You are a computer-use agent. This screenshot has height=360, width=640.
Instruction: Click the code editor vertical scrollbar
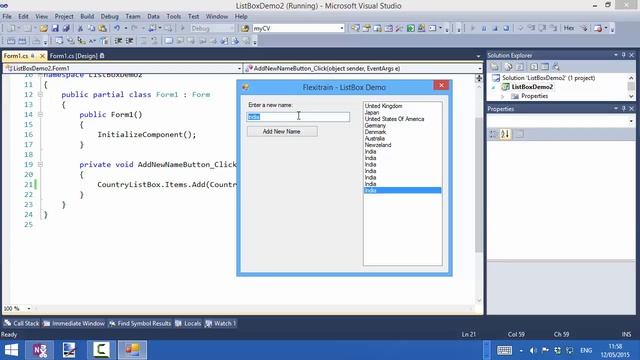pyautogui.click(x=479, y=186)
